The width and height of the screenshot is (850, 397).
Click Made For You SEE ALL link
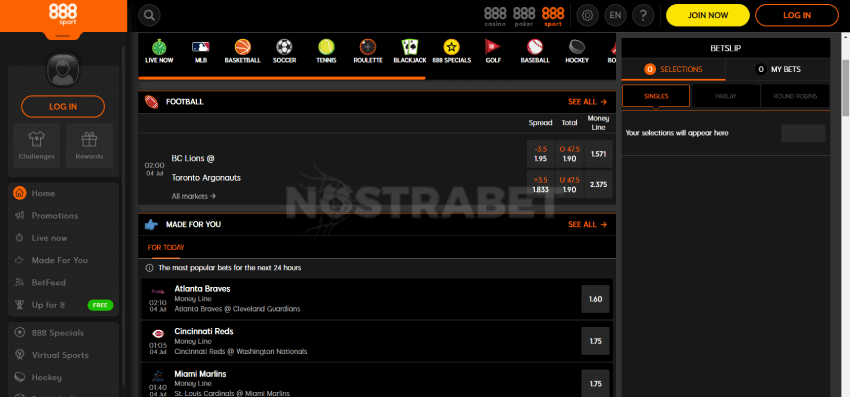[x=587, y=224]
